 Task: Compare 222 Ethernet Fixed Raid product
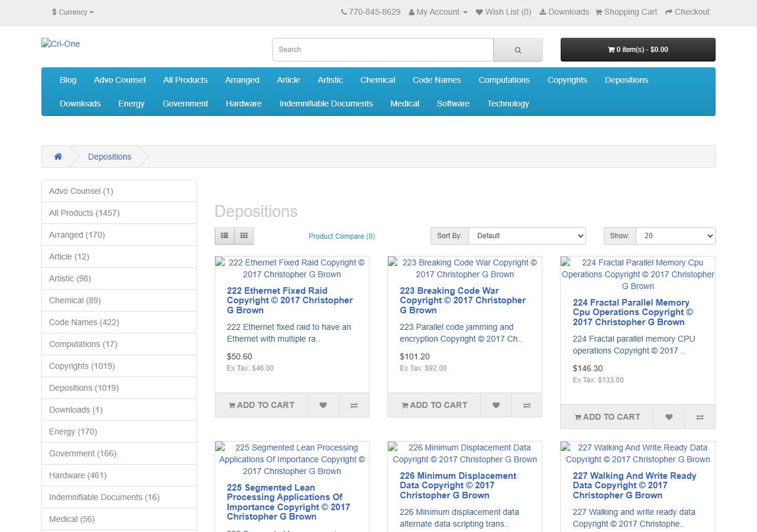coord(354,405)
